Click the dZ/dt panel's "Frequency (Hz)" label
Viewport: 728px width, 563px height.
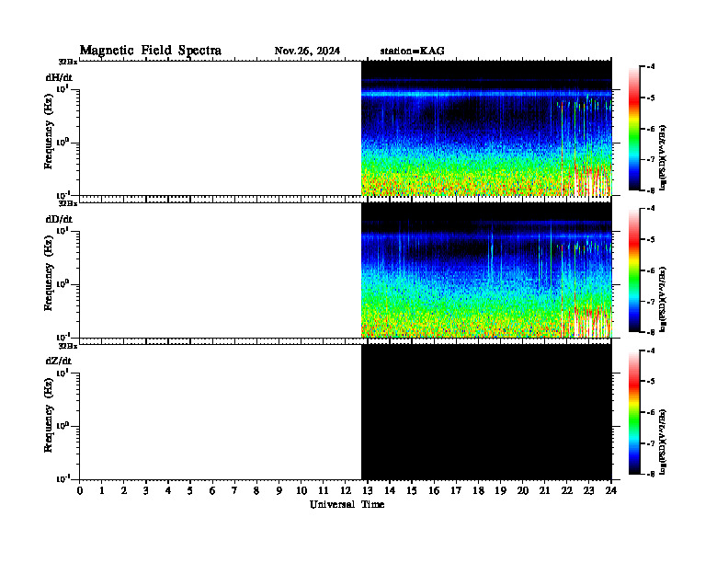49,415
